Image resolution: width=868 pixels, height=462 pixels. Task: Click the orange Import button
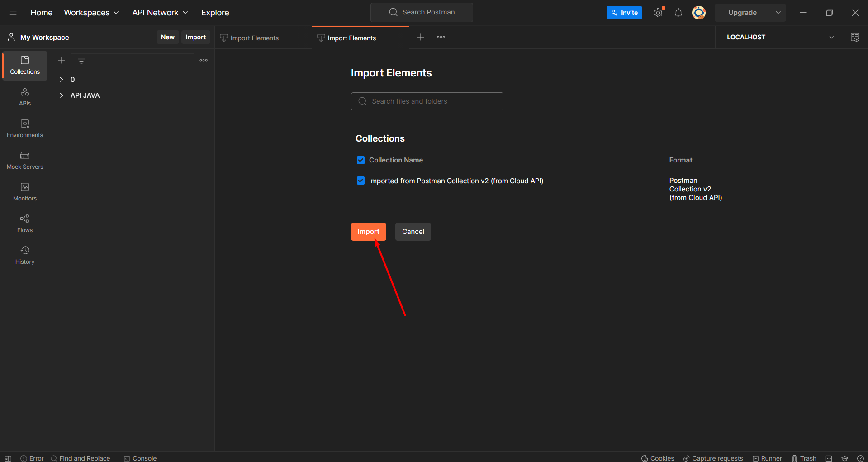click(x=369, y=232)
